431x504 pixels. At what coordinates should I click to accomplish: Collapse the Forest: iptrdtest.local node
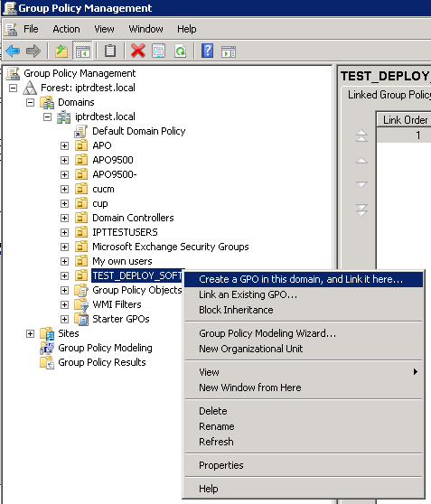point(13,89)
